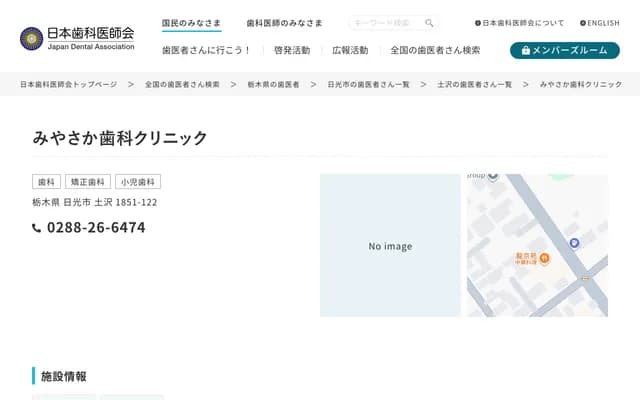Open the メンバーズルーム button
The image size is (640, 400).
(x=564, y=50)
